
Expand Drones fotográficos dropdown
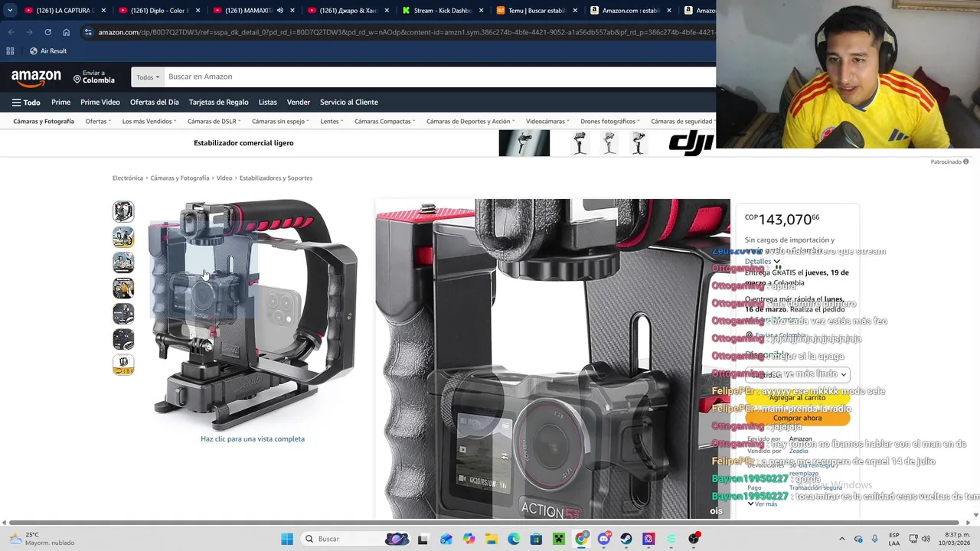(611, 121)
